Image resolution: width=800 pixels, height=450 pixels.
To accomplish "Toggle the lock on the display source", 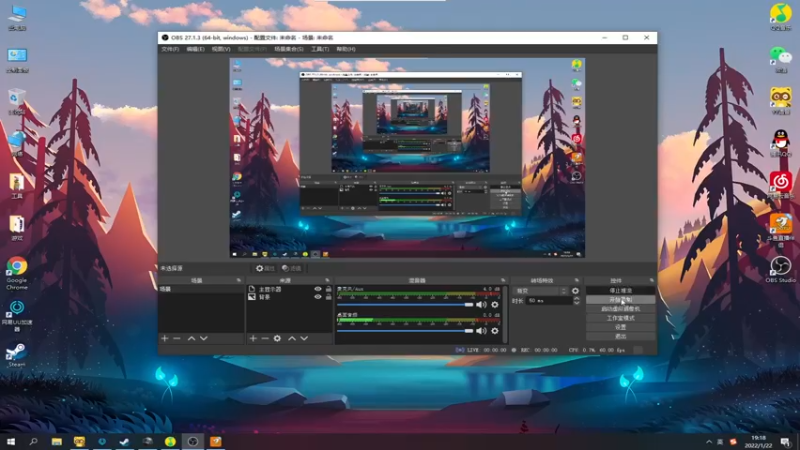I will pos(329,289).
